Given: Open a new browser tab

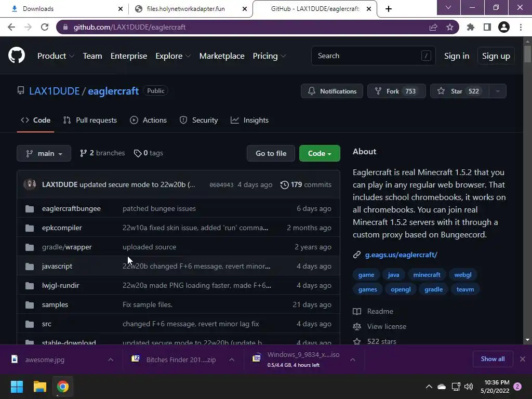Looking at the screenshot, I should (x=389, y=9).
